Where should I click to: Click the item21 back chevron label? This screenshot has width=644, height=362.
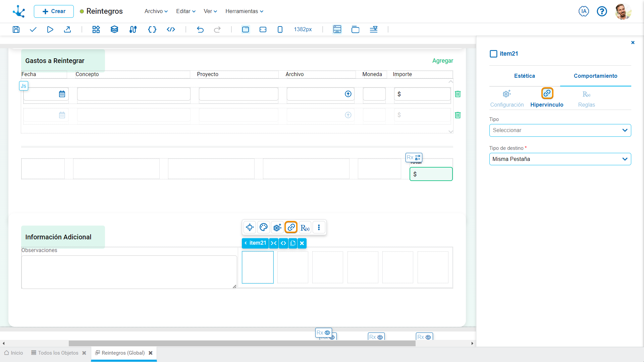[255, 243]
